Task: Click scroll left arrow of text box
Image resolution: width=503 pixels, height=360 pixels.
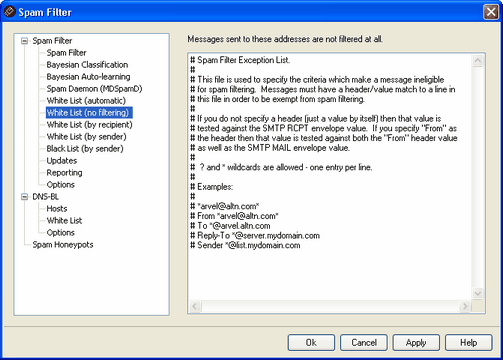Action: 195,306
